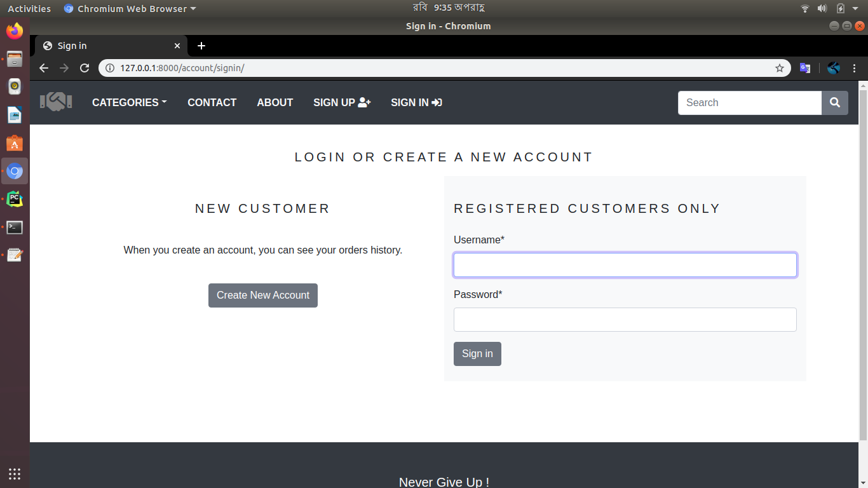Open Ubuntu Software from dock

point(15,144)
